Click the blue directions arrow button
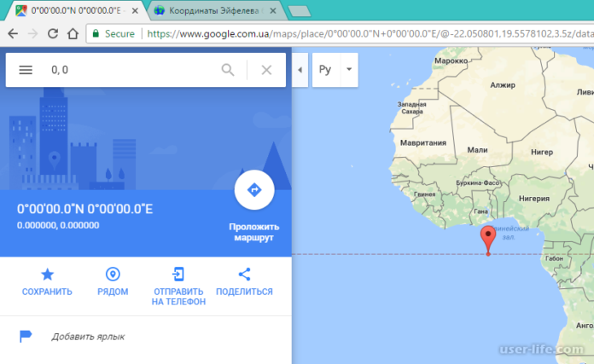The height and width of the screenshot is (364, 594). coord(253,190)
